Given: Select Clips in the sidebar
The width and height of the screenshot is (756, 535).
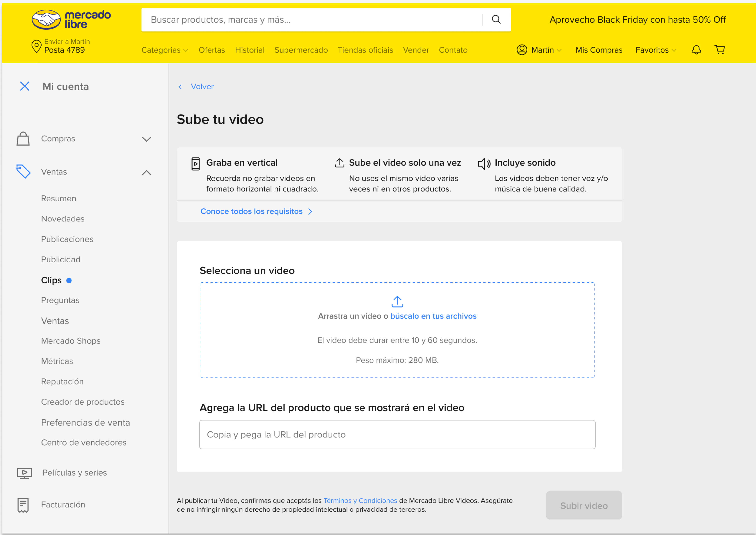Looking at the screenshot, I should pos(51,280).
